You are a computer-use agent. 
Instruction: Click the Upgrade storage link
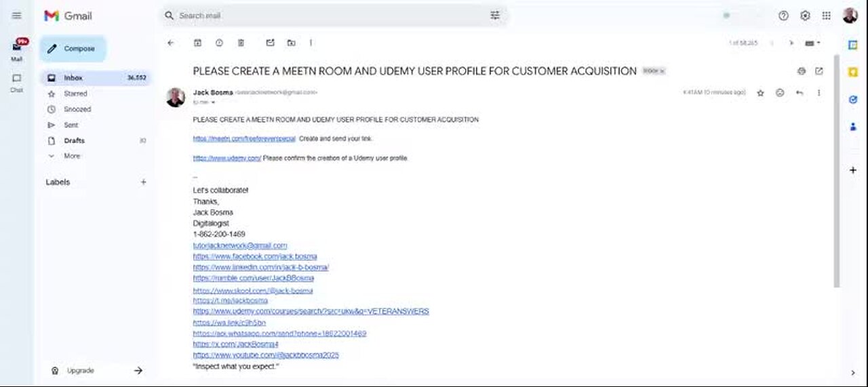tap(80, 371)
